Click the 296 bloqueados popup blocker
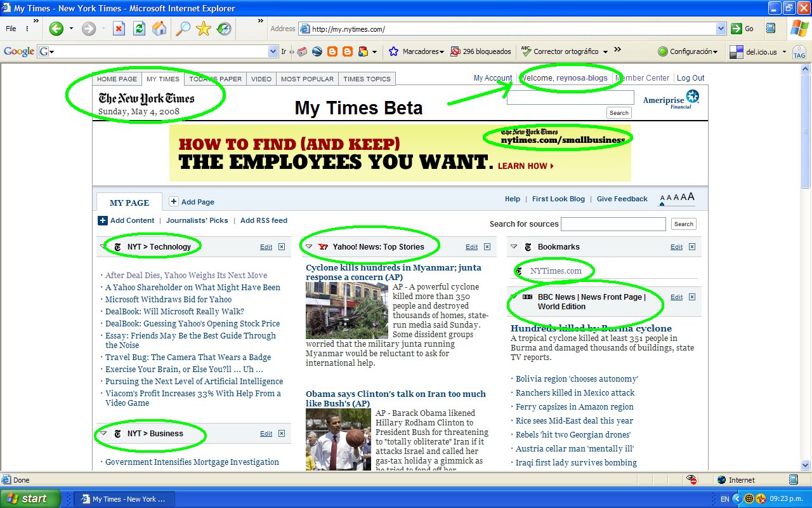The height and width of the screenshot is (508, 812). (481, 51)
